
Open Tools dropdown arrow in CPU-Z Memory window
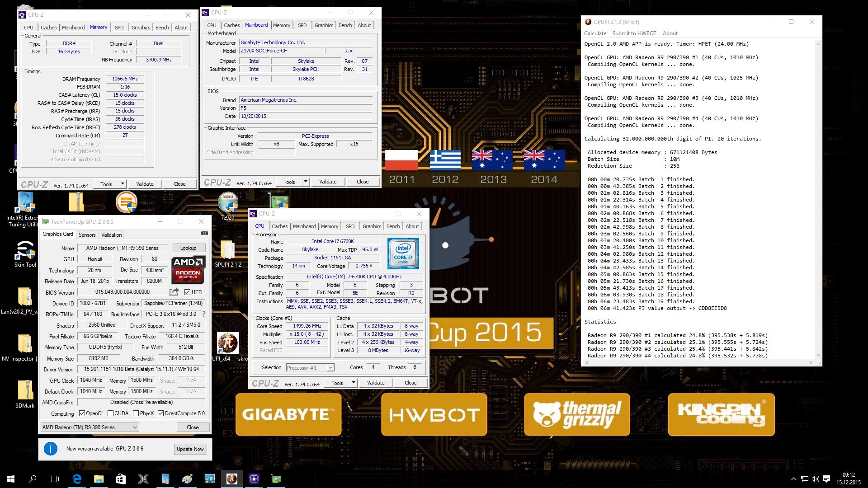pos(123,184)
